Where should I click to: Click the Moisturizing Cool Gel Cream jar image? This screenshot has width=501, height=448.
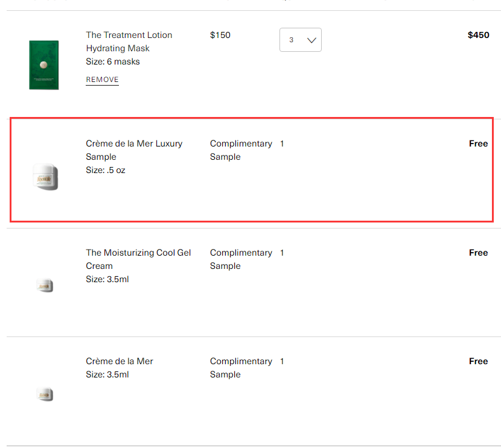point(45,285)
